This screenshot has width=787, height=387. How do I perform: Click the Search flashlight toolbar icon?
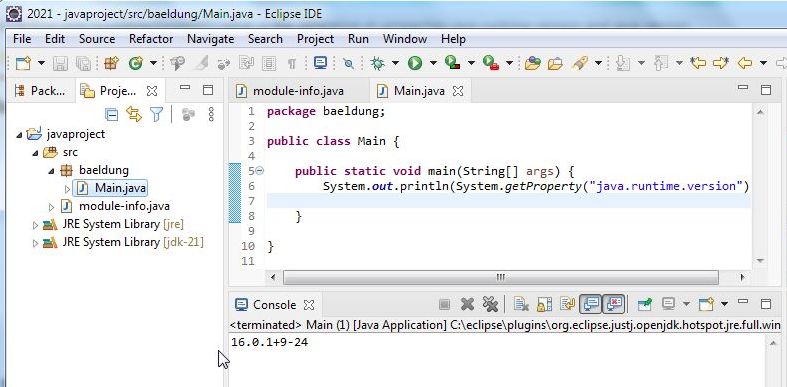pyautogui.click(x=580, y=63)
